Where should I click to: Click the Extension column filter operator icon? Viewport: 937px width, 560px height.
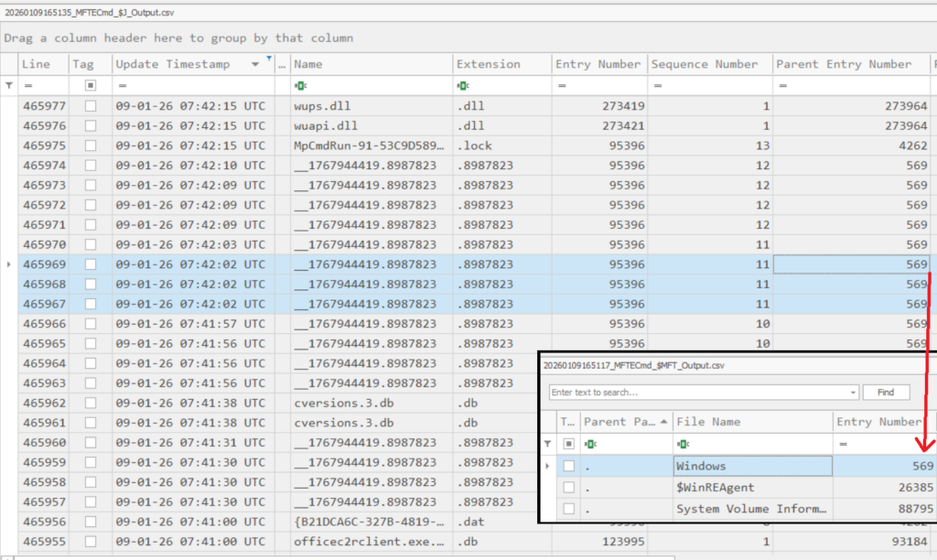pos(462,85)
